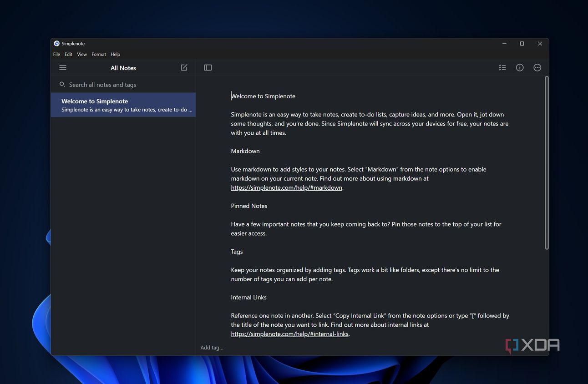Open the simplenote.com/help/#internal-links link
Screen dimensions: 588x384
pyautogui.click(x=290, y=334)
